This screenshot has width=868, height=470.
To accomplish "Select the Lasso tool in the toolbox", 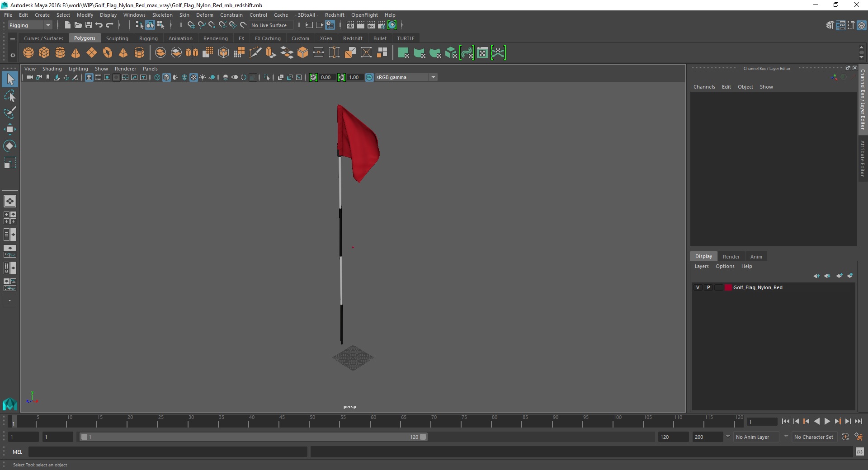I will (9, 96).
